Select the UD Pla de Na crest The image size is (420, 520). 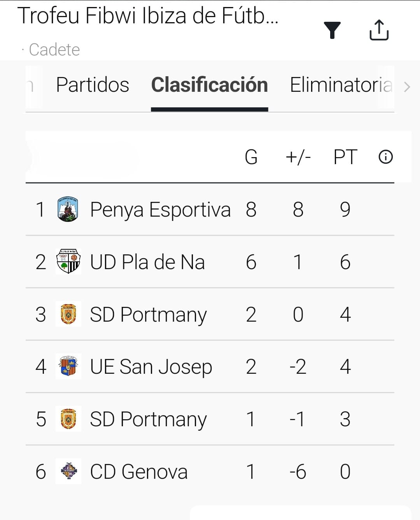point(68,262)
